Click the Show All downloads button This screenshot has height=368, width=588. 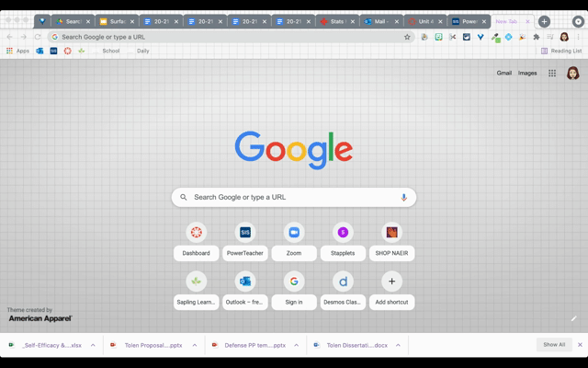554,345
